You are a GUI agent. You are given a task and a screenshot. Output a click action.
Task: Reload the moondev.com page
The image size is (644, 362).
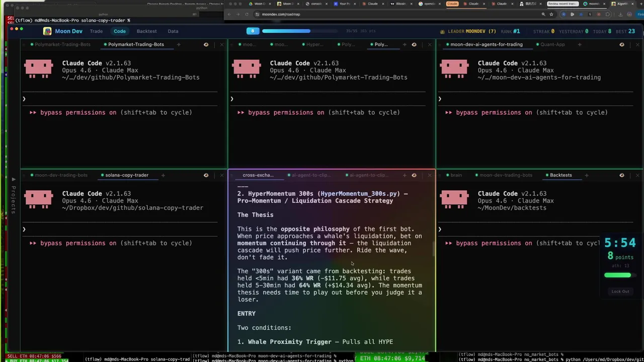pos(247,14)
